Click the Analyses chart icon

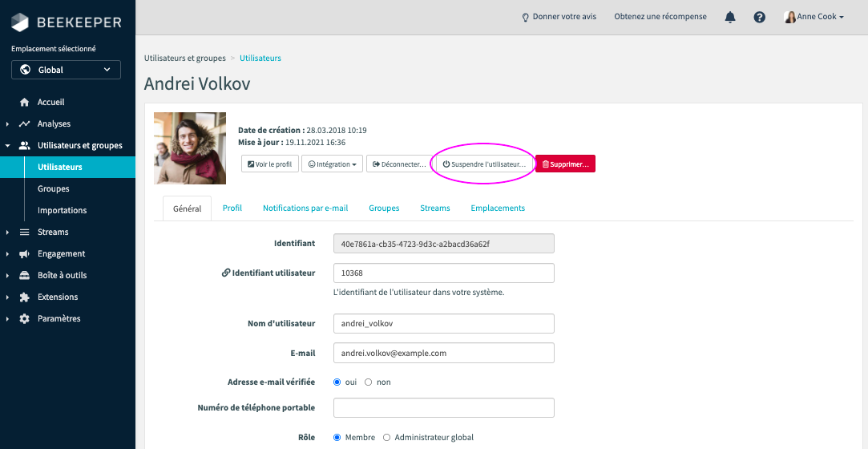24,124
